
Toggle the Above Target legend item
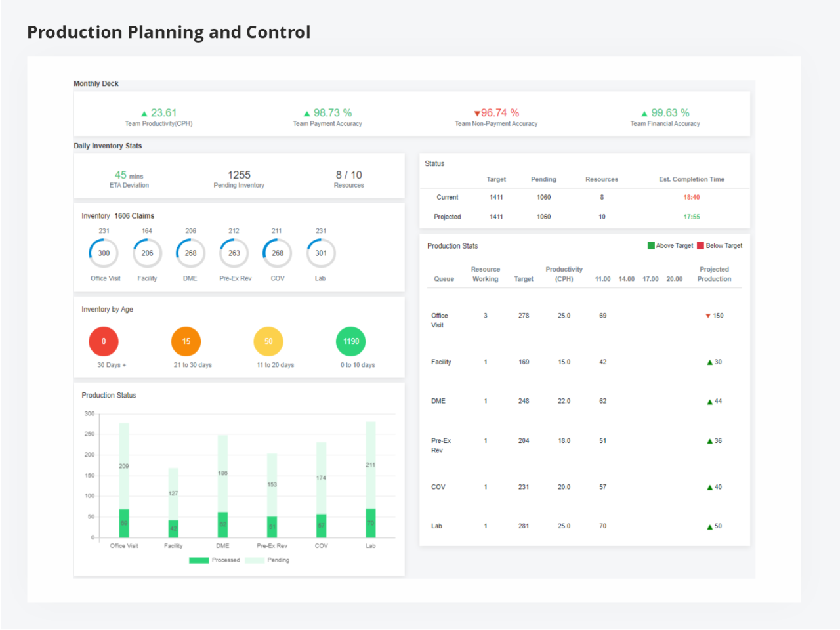coord(670,245)
